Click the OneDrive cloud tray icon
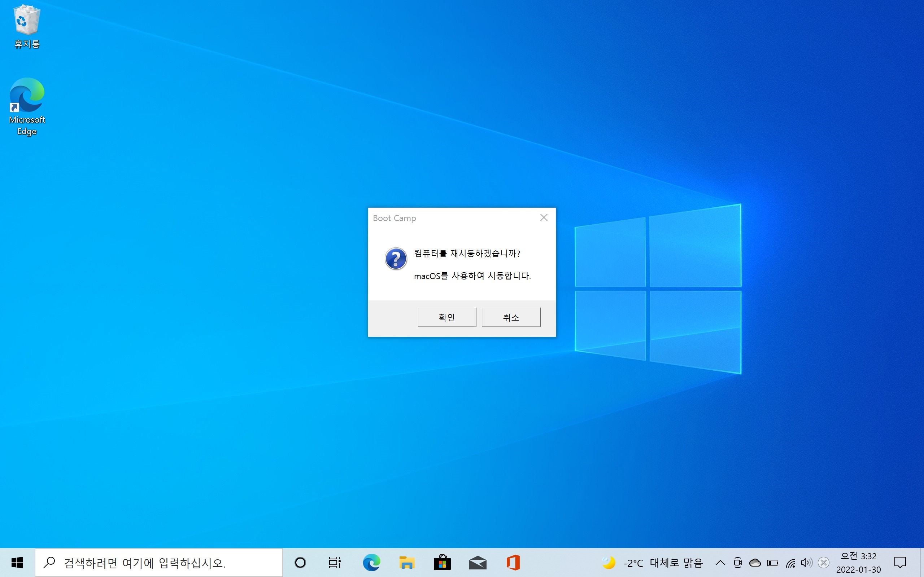Screen dimensions: 924x577 pos(755,563)
